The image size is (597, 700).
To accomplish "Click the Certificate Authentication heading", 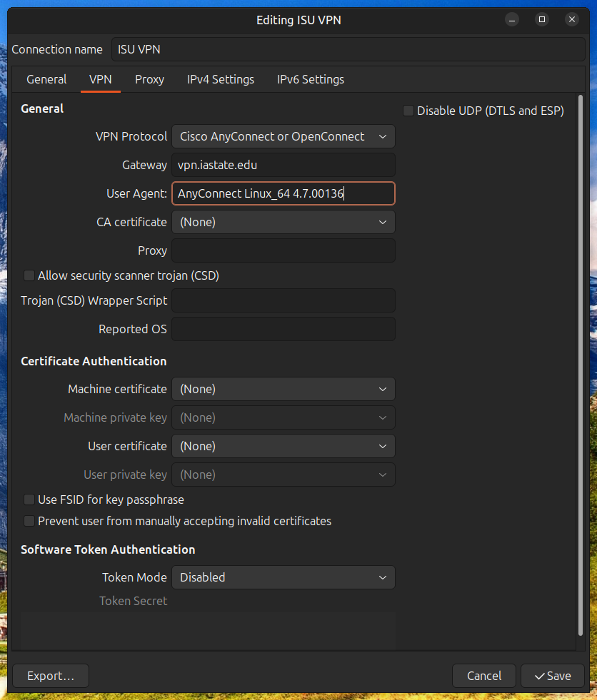I will click(x=94, y=361).
